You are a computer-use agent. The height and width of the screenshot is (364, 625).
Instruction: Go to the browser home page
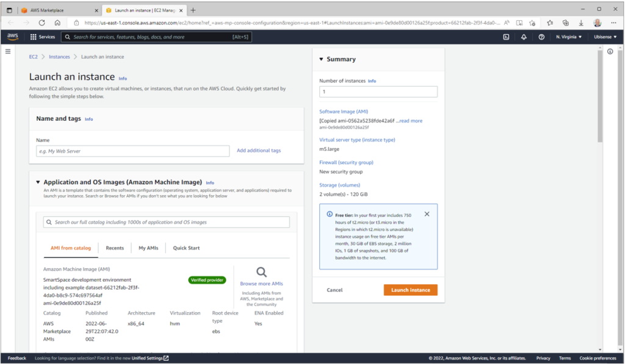coord(57,23)
